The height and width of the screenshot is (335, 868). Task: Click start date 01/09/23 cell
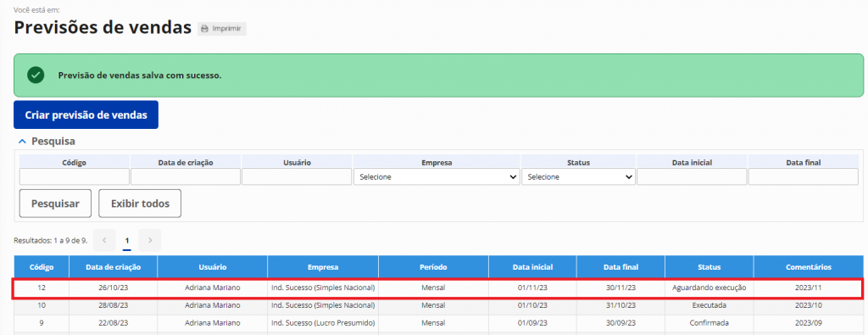pyautogui.click(x=532, y=323)
